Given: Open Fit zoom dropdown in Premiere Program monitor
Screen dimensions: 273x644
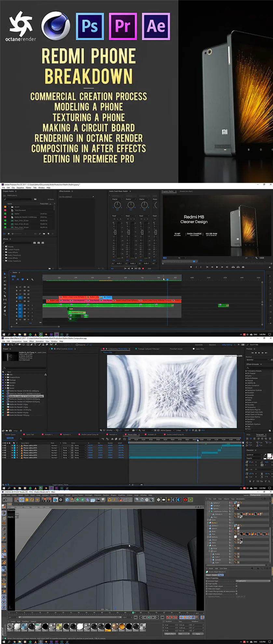Looking at the screenshot, I should point(182,258).
